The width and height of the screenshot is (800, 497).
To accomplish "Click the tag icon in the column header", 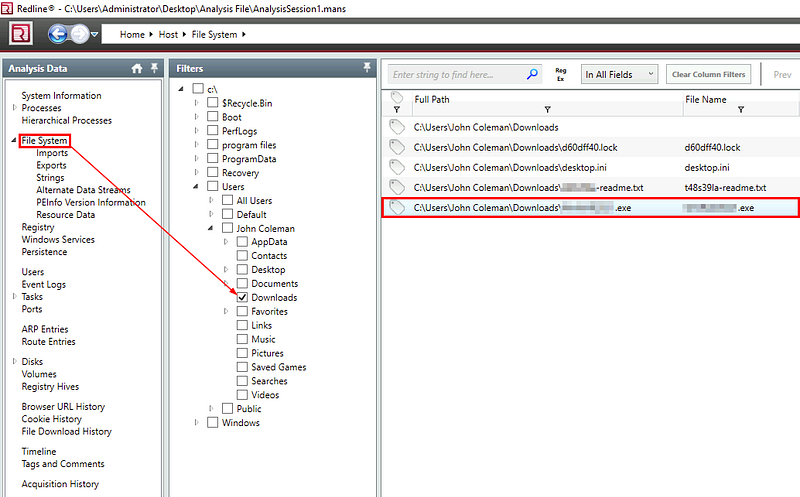I will point(396,97).
